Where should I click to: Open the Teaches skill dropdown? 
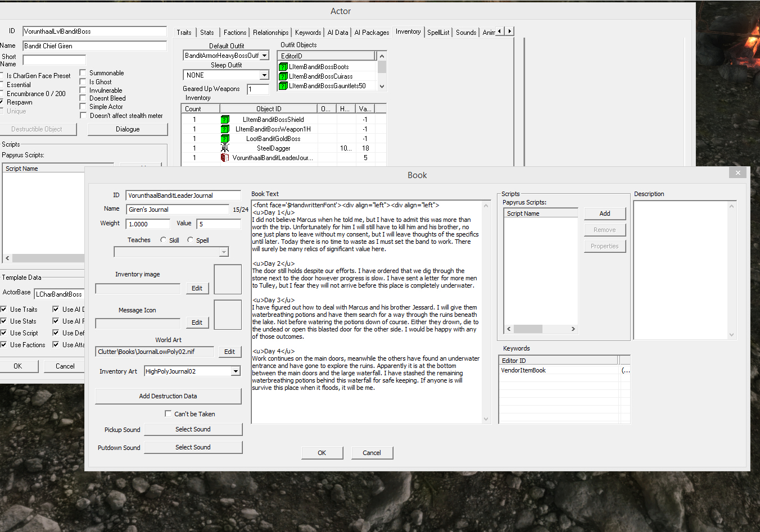224,252
